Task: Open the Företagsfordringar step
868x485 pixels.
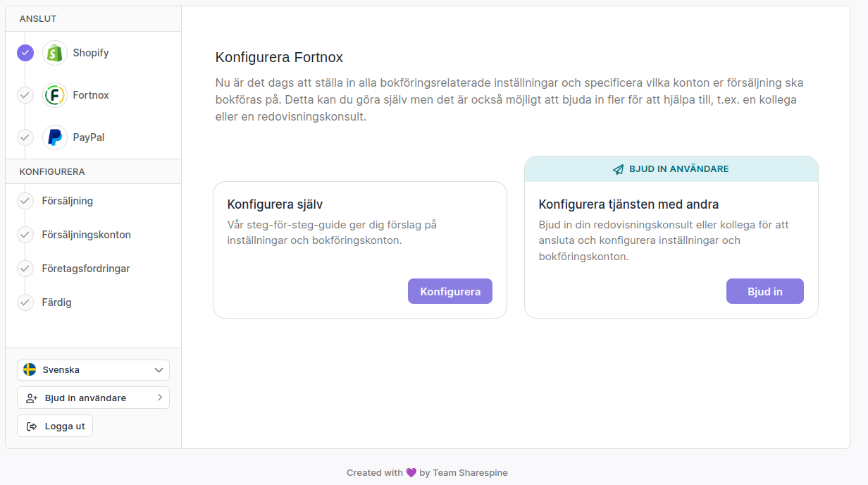Action: [x=86, y=269]
